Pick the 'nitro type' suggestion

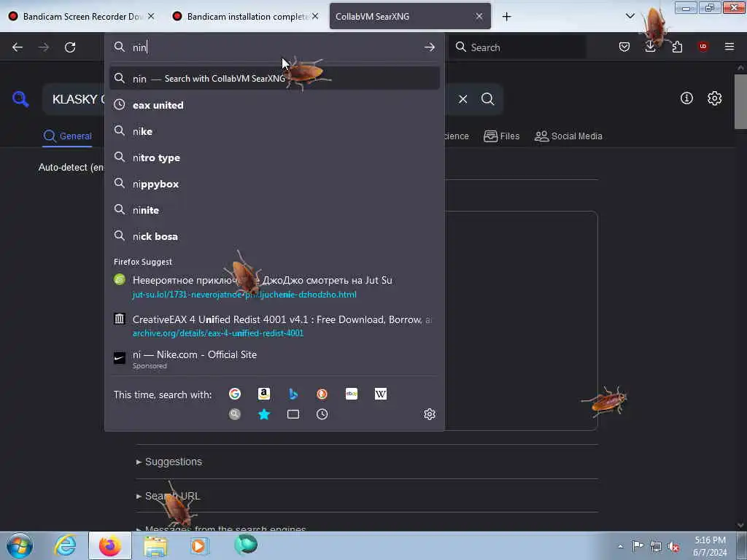[274, 157]
